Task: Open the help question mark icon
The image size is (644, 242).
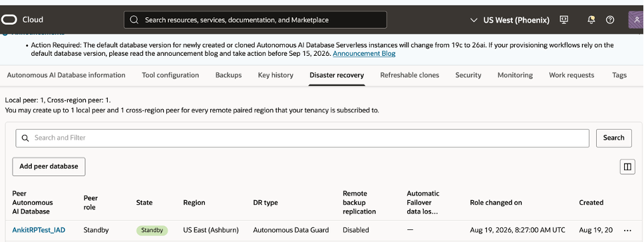Action: point(610,20)
